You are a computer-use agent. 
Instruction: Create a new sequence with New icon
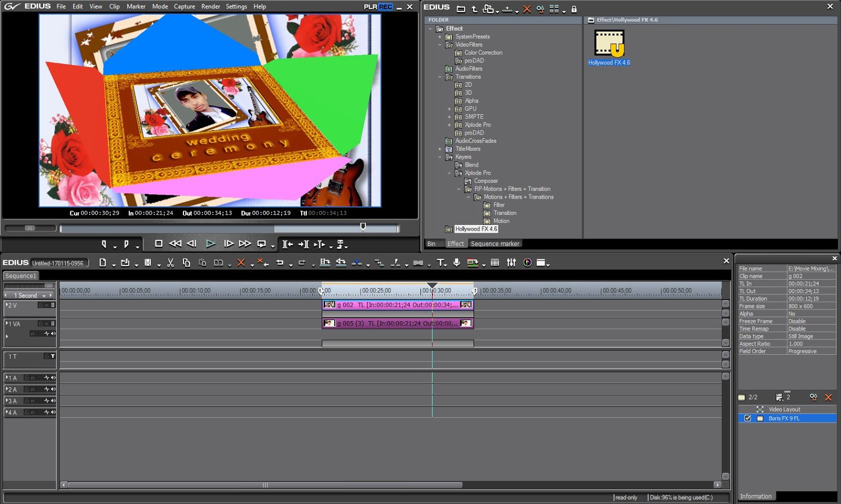click(102, 263)
